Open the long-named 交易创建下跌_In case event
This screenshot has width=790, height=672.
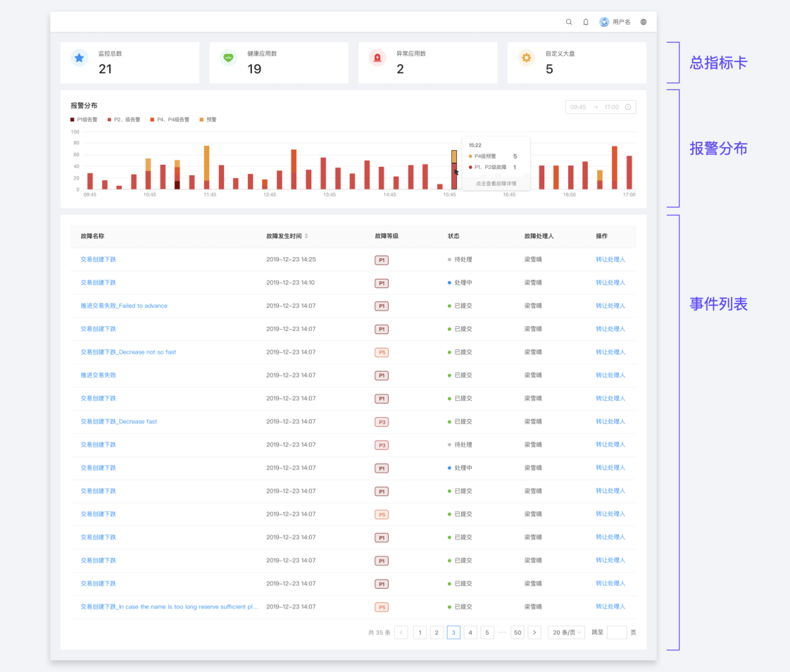[169, 606]
